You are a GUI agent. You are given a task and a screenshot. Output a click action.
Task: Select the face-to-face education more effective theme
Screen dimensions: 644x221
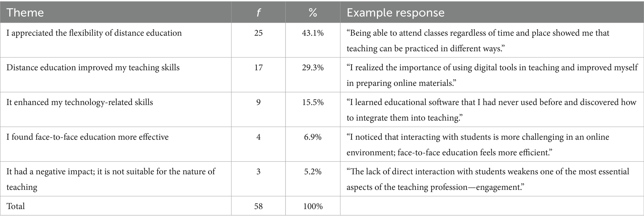click(x=87, y=137)
